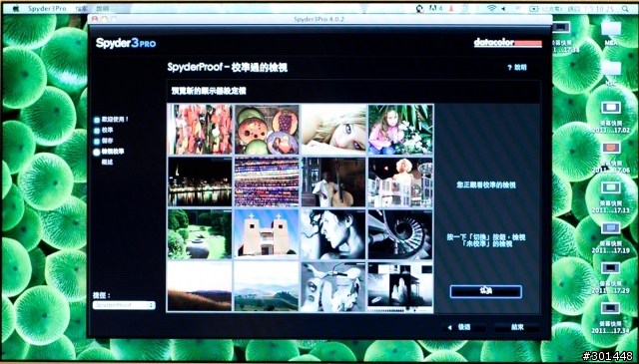
Task: Open the girl in pink with flowers thumbnail
Action: (x=400, y=130)
